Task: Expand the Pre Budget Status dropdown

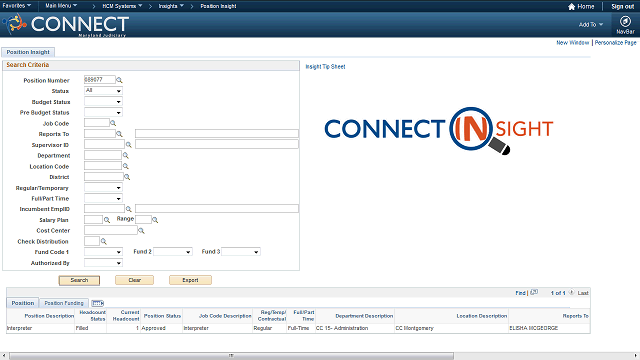Action: [103, 112]
